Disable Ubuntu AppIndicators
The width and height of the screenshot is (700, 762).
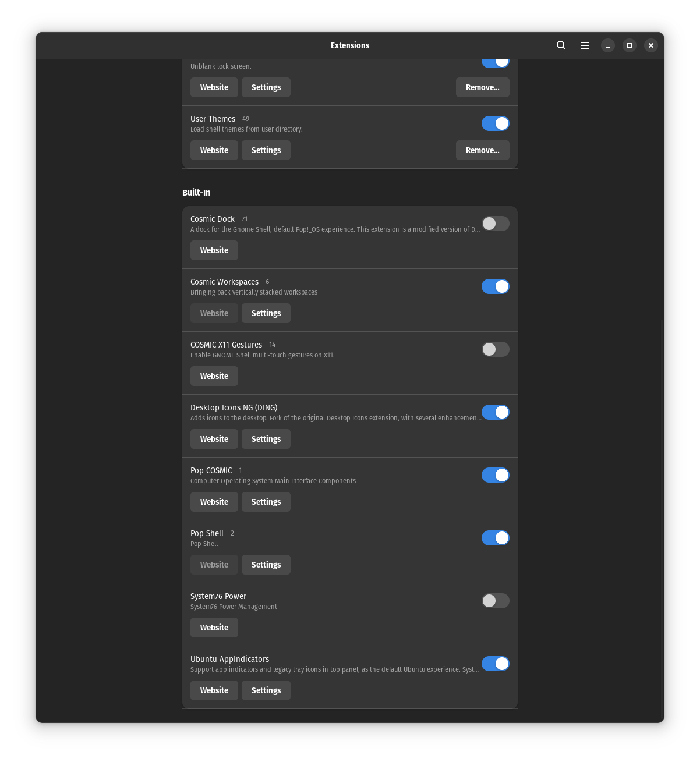pyautogui.click(x=495, y=664)
